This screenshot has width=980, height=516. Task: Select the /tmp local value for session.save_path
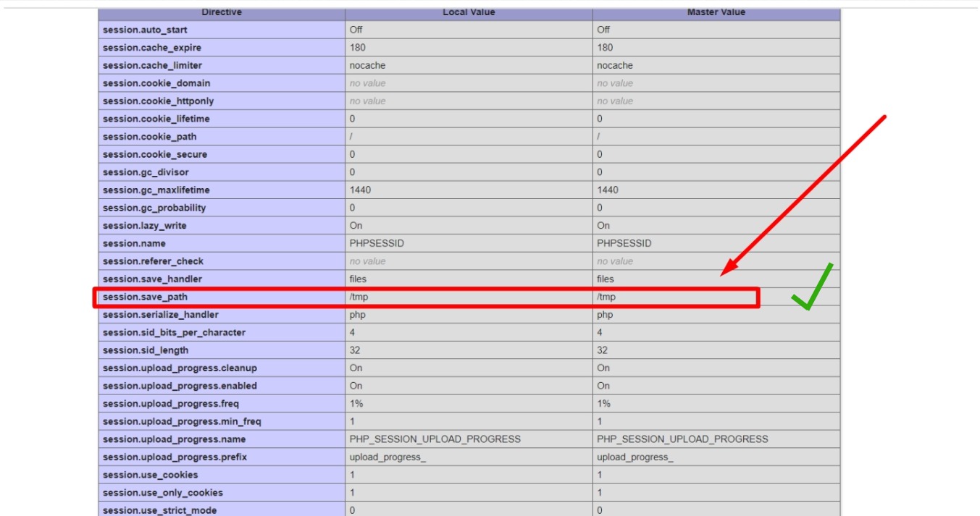(360, 297)
